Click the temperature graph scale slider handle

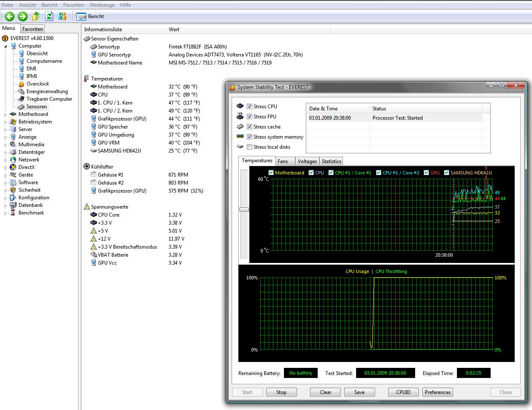pos(244,209)
